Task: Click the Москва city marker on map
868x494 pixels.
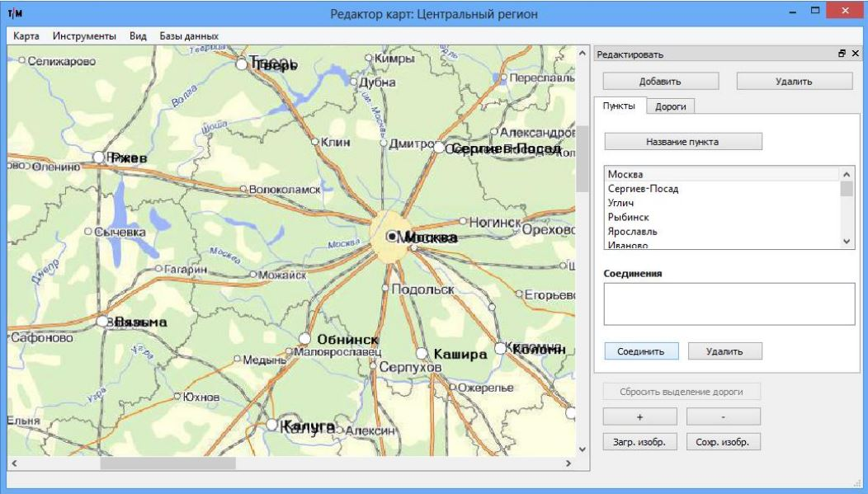Action: 393,236
